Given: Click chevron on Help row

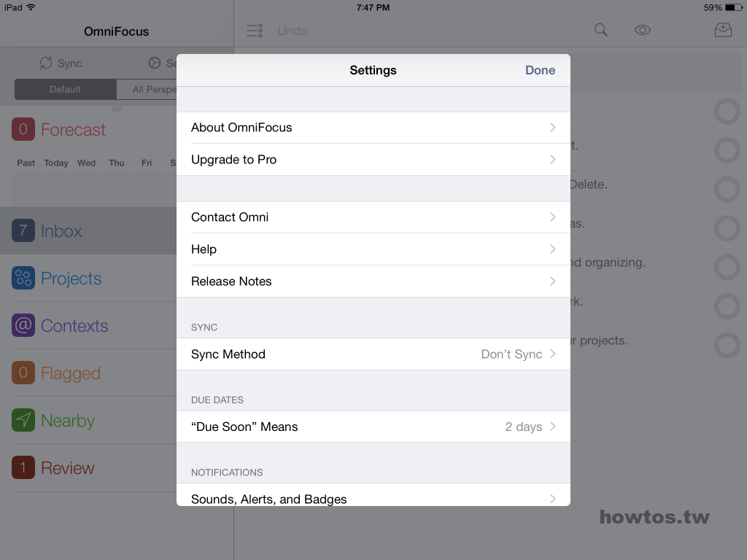Looking at the screenshot, I should (553, 249).
